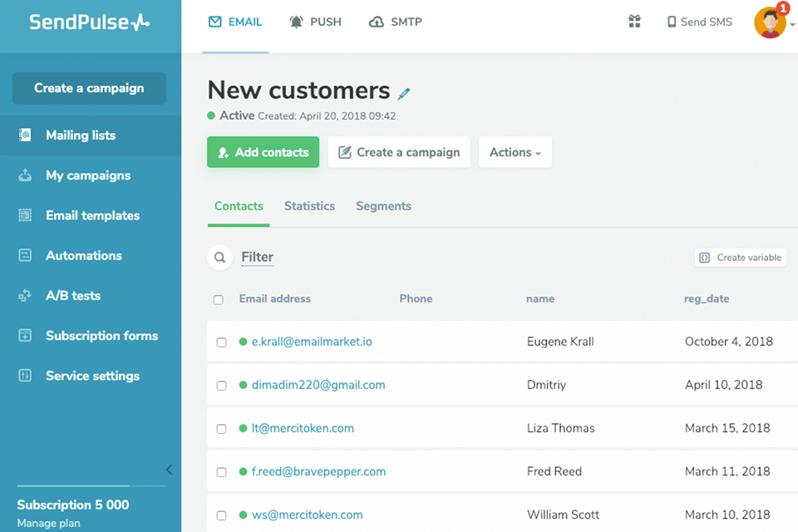
Task: Click the name cell William Scott
Action: click(x=564, y=515)
